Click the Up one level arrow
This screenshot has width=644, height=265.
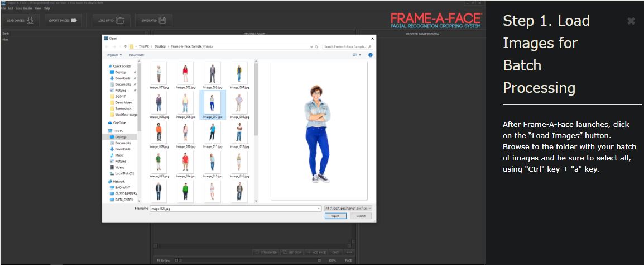point(125,46)
